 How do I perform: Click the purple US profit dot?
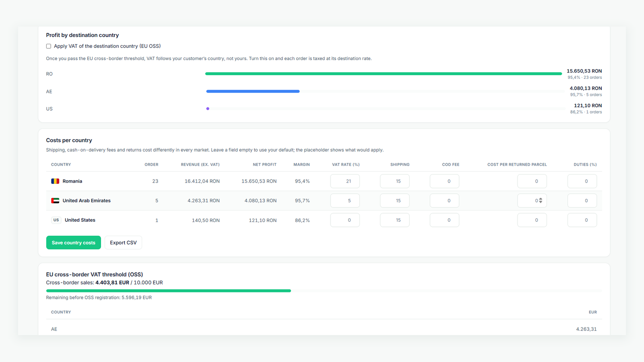coord(208,109)
